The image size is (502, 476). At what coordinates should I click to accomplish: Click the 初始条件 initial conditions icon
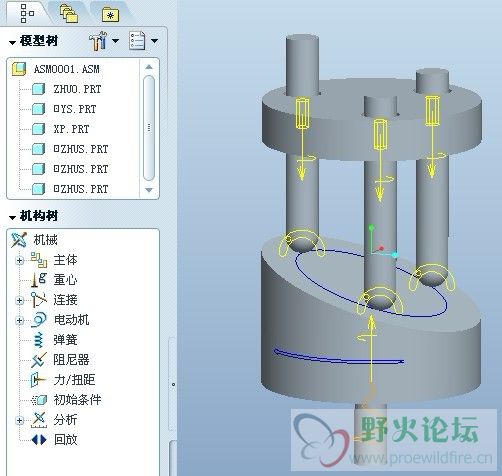39,400
